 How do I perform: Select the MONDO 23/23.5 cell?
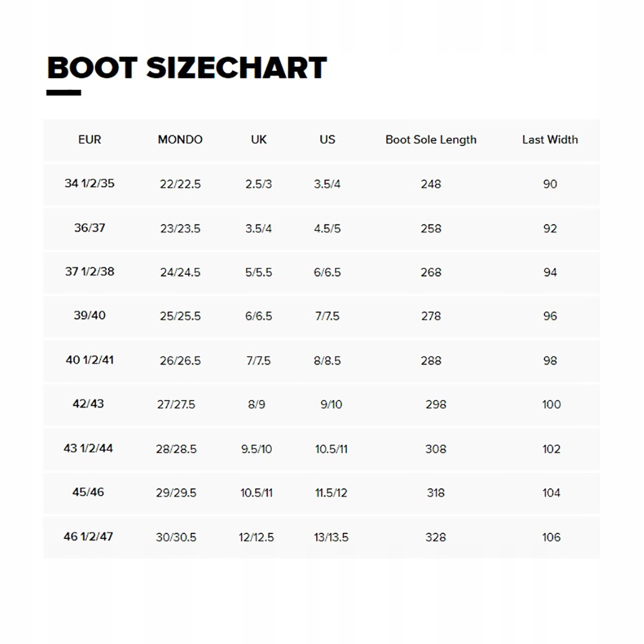pos(180,228)
